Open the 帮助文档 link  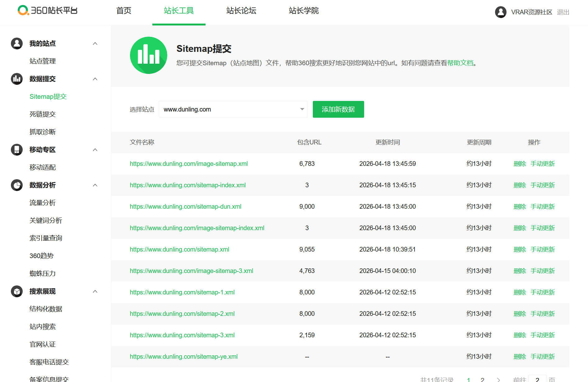tap(460, 63)
